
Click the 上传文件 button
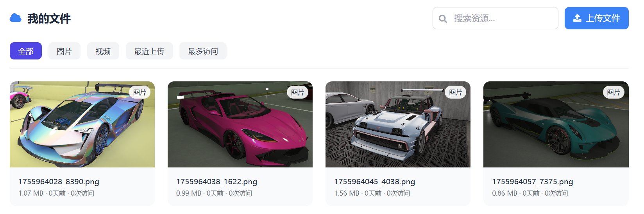(597, 18)
